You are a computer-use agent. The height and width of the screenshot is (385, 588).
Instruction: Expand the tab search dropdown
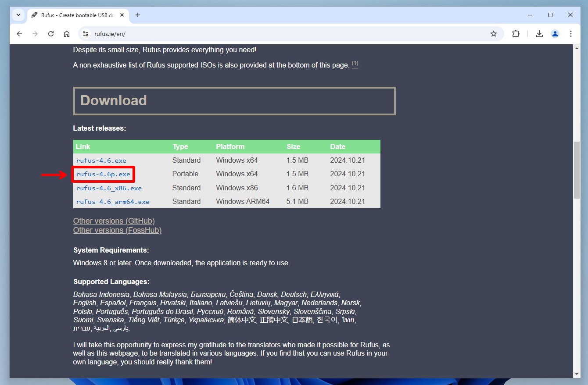(18, 15)
